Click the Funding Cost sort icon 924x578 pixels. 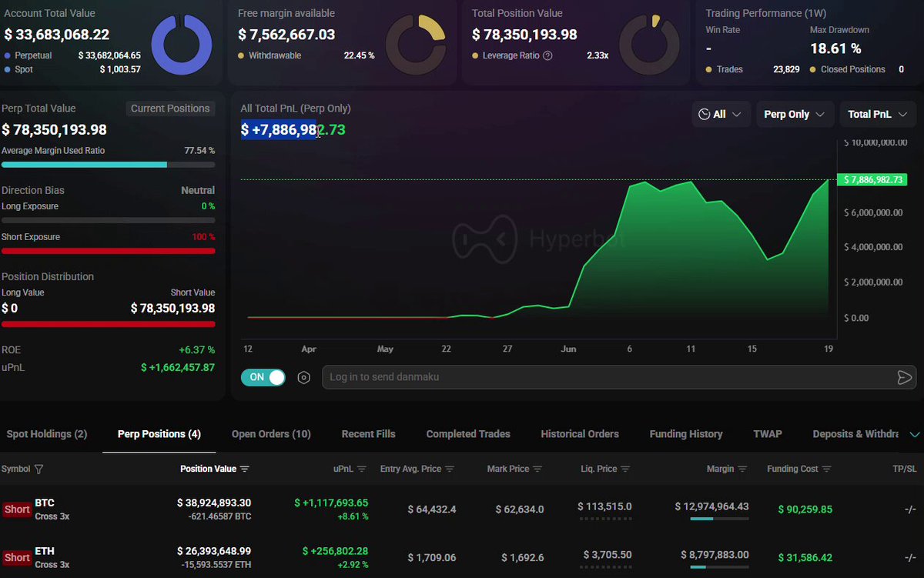click(826, 469)
